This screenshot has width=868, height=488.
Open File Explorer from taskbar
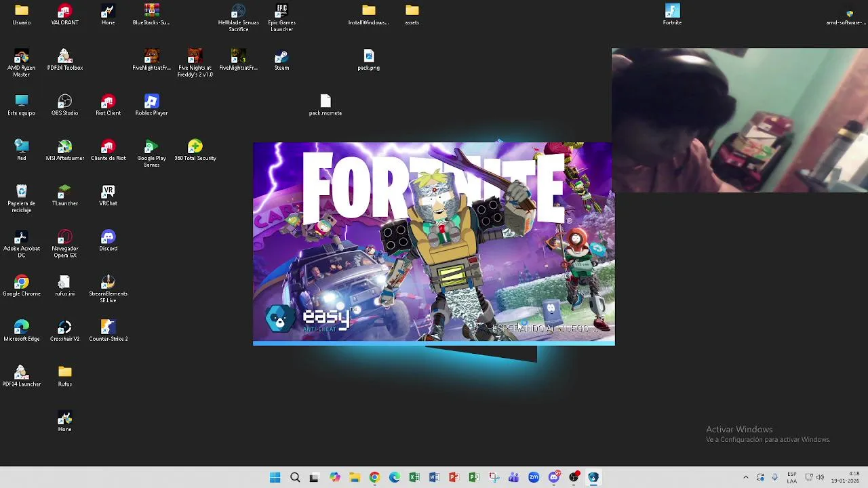point(355,477)
